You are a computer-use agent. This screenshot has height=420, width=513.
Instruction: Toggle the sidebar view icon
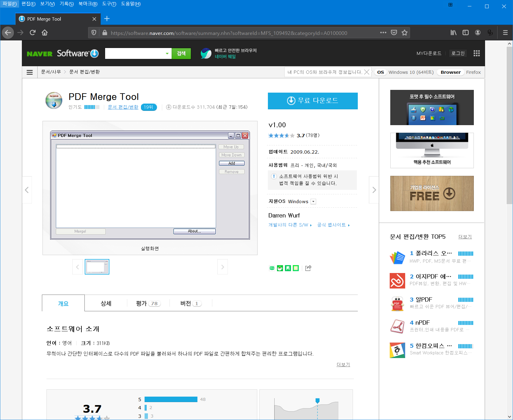[x=466, y=32]
